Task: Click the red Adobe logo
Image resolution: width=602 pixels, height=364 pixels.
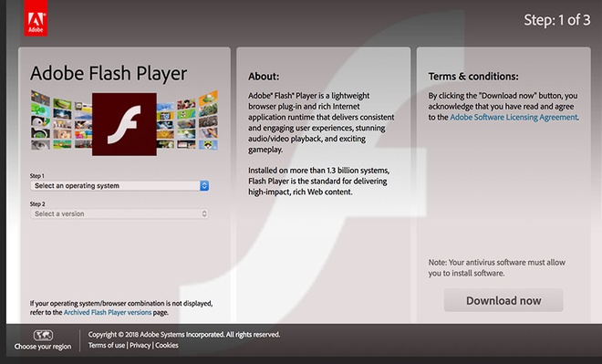Action: (x=36, y=18)
